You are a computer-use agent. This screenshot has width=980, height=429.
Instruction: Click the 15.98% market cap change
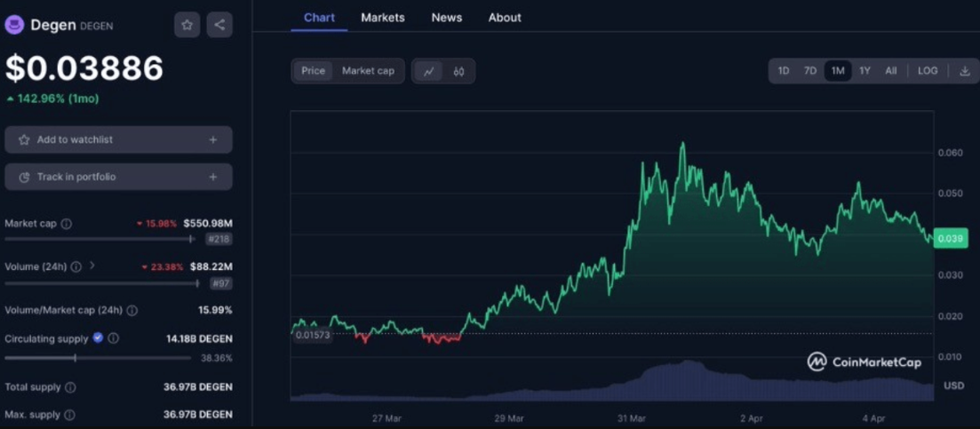click(157, 224)
